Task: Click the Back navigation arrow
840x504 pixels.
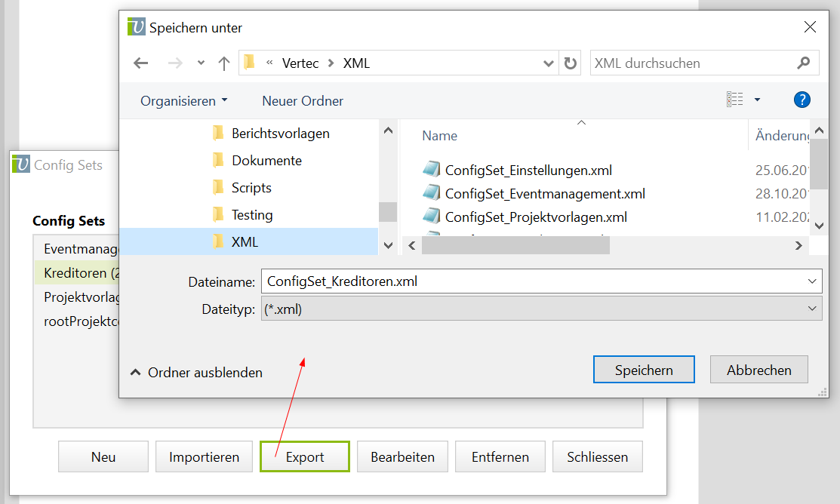Action: click(x=140, y=63)
